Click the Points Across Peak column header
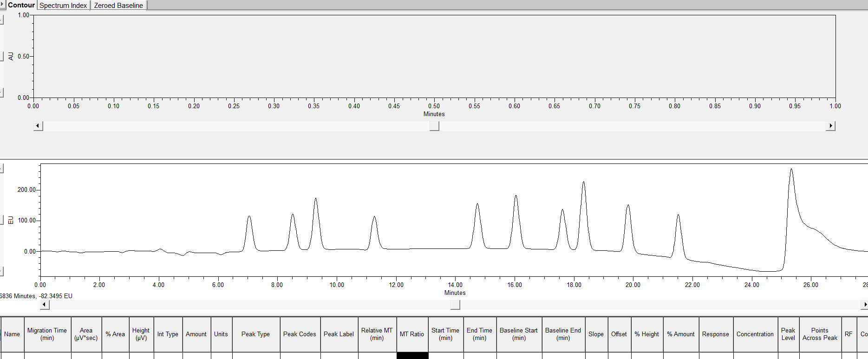Screen dimensions: 868x359 click(820, 334)
